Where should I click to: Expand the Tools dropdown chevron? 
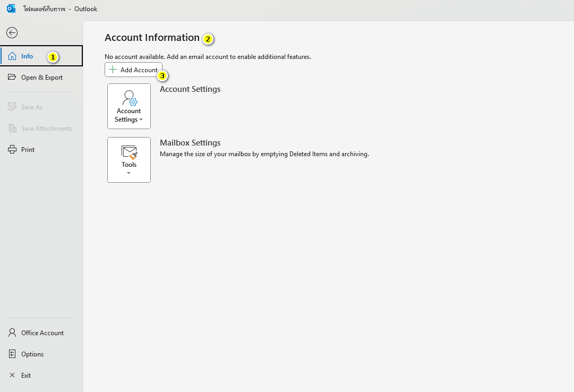pos(129,173)
